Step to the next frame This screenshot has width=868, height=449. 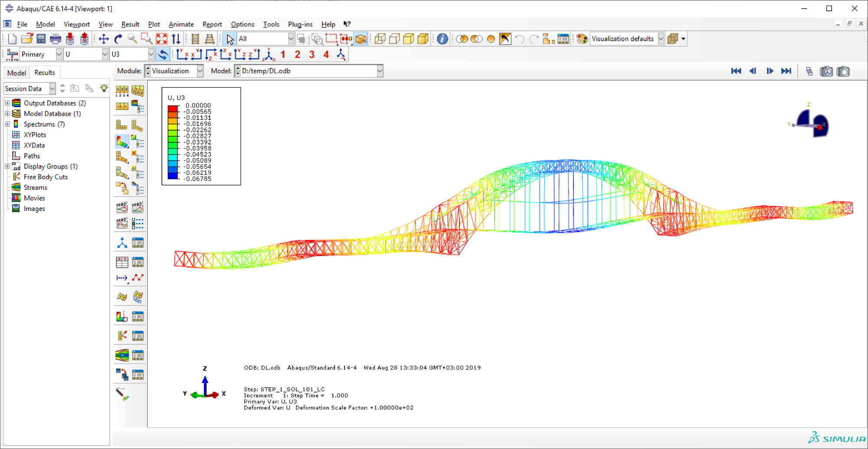coord(769,71)
